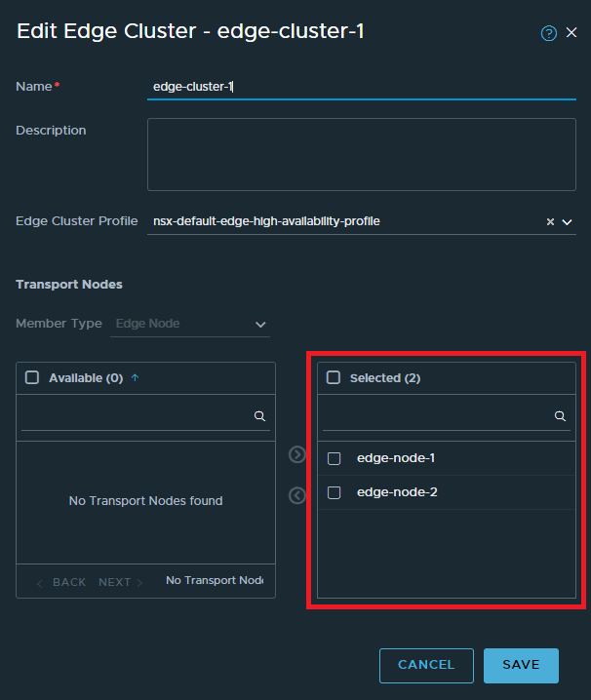The height and width of the screenshot is (700, 591).
Task: Click search icon in Available list
Action: click(x=259, y=415)
